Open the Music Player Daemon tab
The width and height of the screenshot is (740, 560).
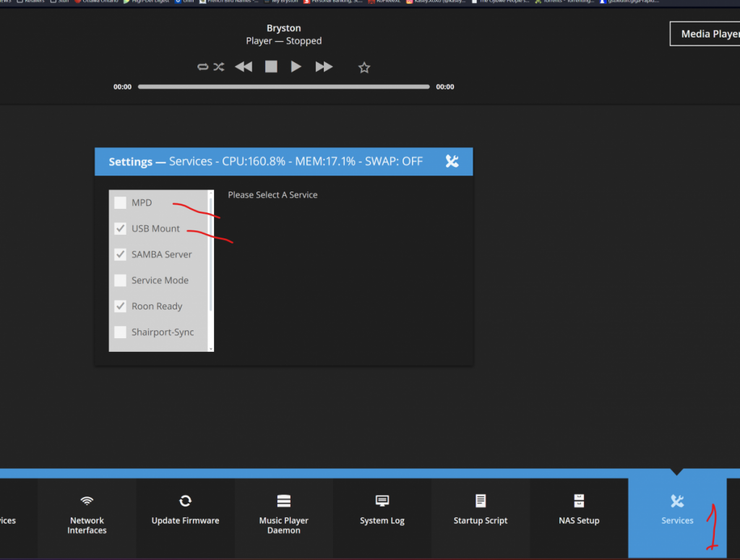pyautogui.click(x=283, y=518)
